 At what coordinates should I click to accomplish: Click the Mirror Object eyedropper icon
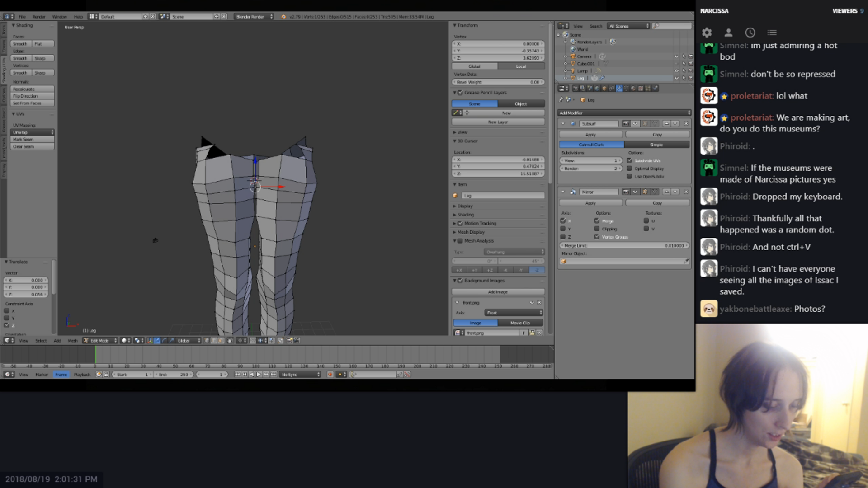pos(686,261)
